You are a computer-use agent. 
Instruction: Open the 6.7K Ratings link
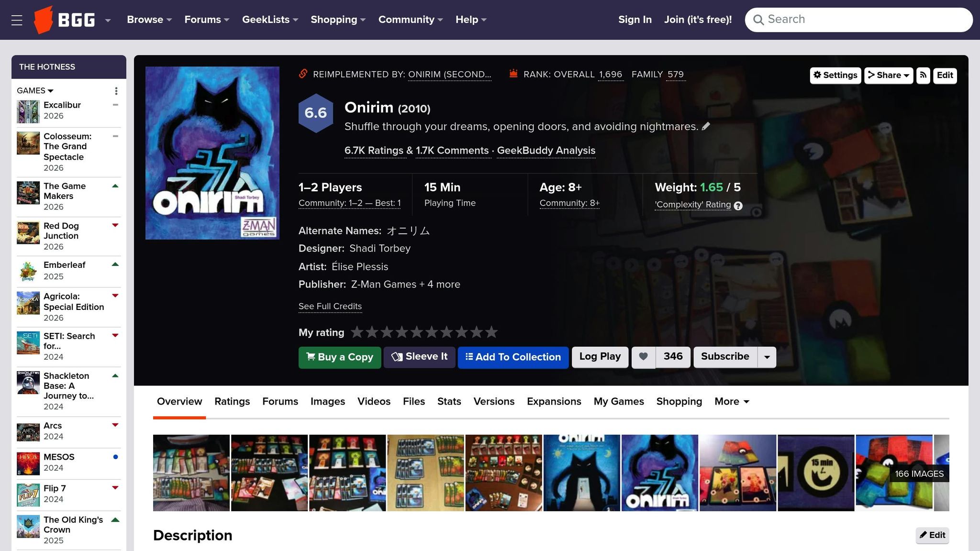pos(374,150)
